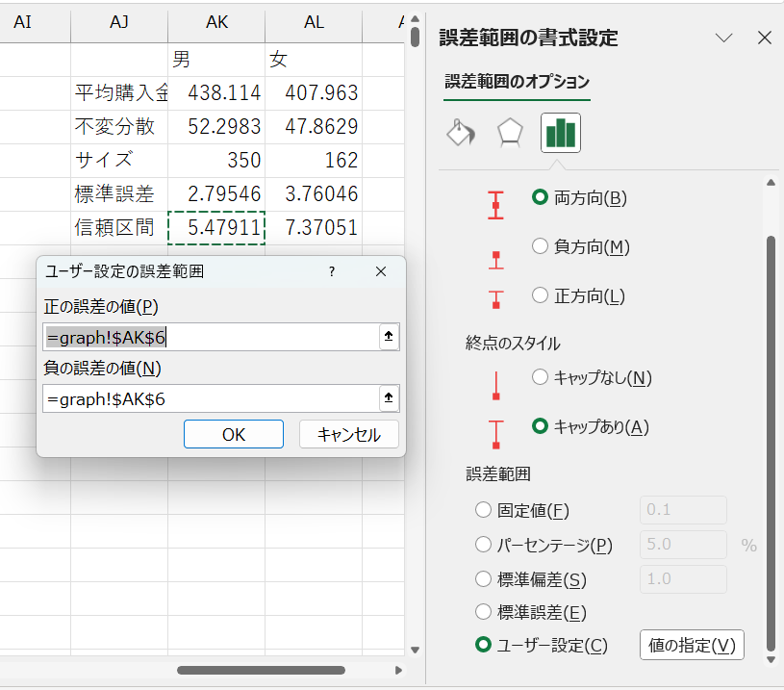Open Effects settings pentagon icon
Screen dimensions: 784x690
tap(508, 135)
